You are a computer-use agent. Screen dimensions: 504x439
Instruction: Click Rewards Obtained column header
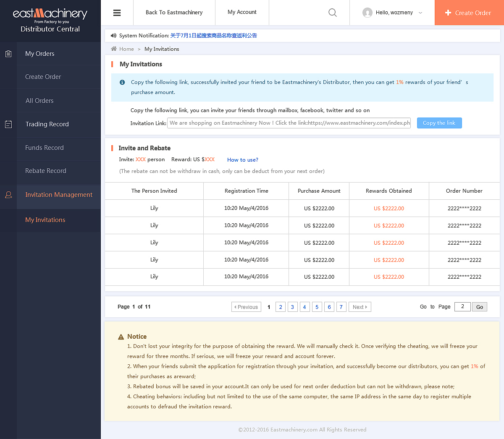coord(389,191)
